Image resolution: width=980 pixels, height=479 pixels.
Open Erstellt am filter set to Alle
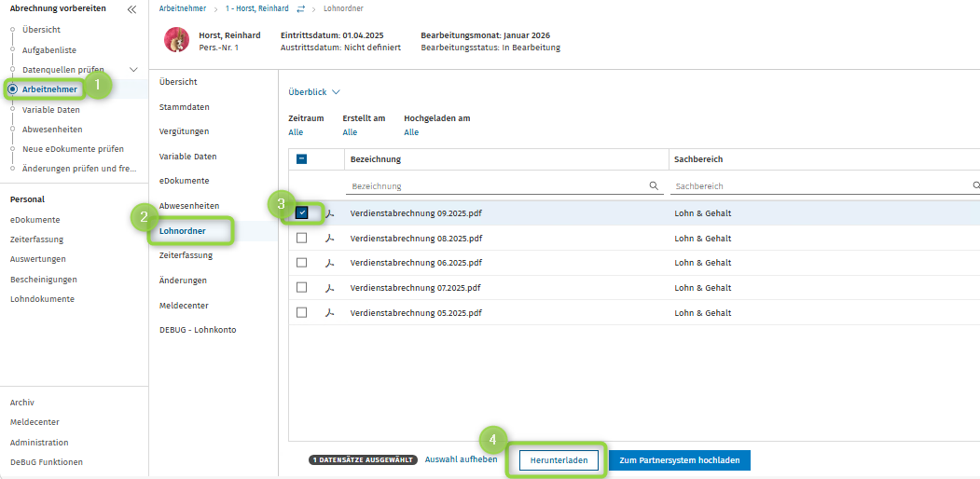click(x=350, y=132)
